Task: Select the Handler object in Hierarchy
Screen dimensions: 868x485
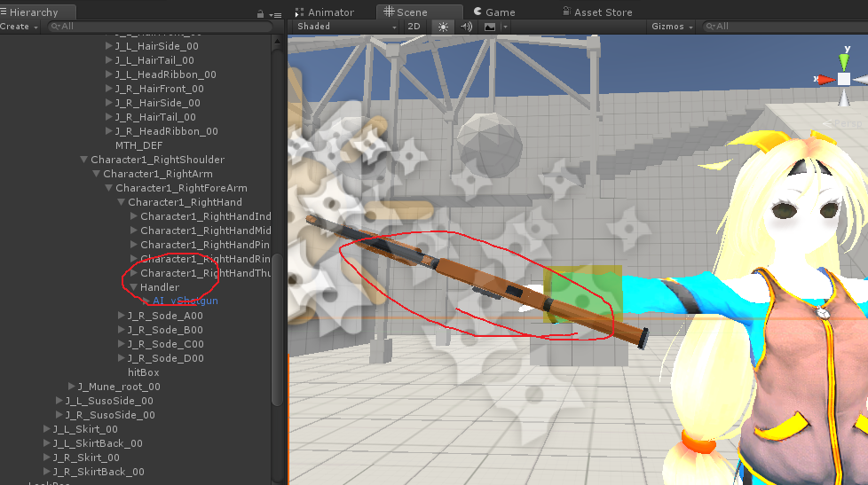Action: pyautogui.click(x=160, y=287)
